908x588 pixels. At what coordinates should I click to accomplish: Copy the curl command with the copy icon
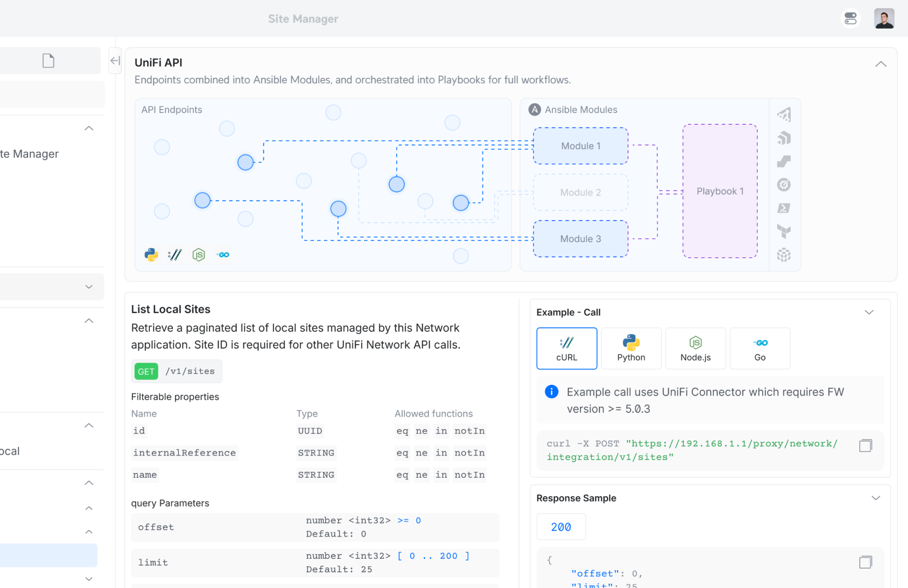(x=865, y=445)
